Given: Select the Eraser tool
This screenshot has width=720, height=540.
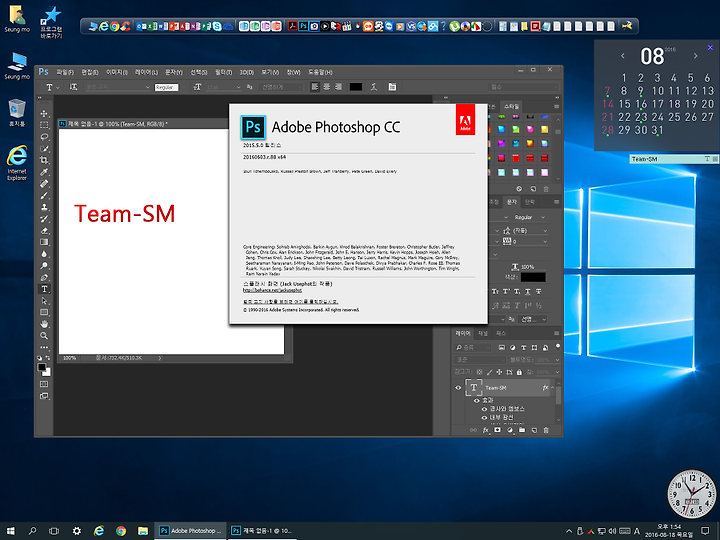Looking at the screenshot, I should [44, 231].
